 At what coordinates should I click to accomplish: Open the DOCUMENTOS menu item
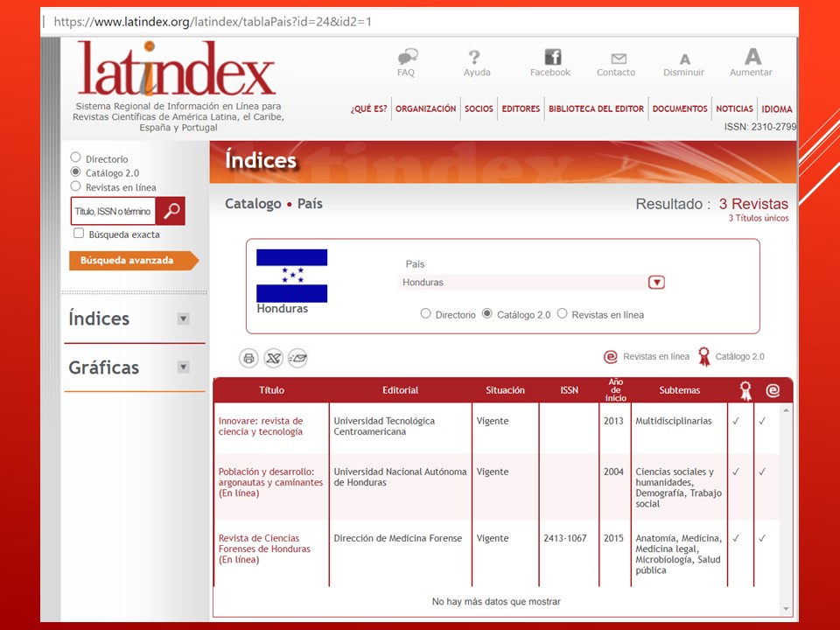pos(680,108)
